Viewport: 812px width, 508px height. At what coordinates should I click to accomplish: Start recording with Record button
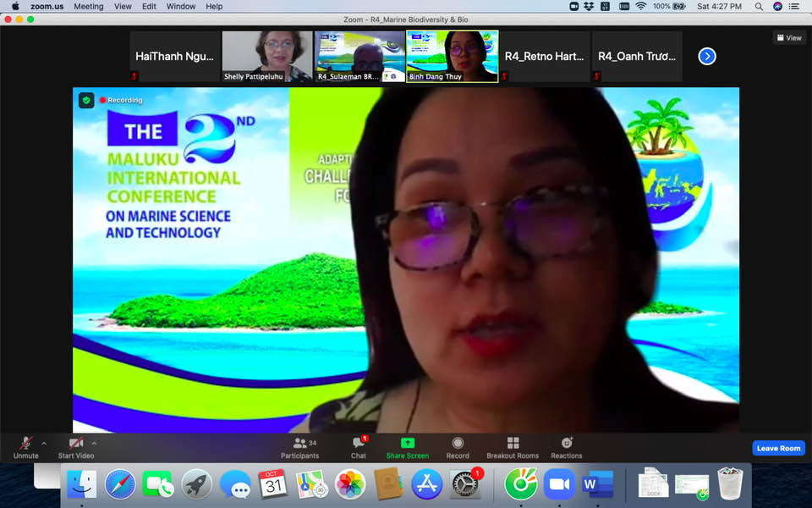[458, 446]
